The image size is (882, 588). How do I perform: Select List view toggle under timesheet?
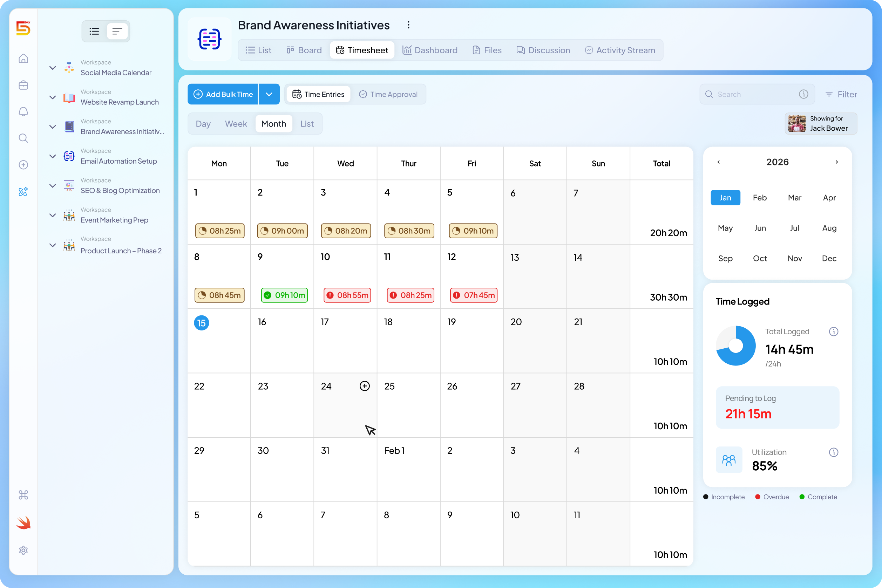pos(307,124)
